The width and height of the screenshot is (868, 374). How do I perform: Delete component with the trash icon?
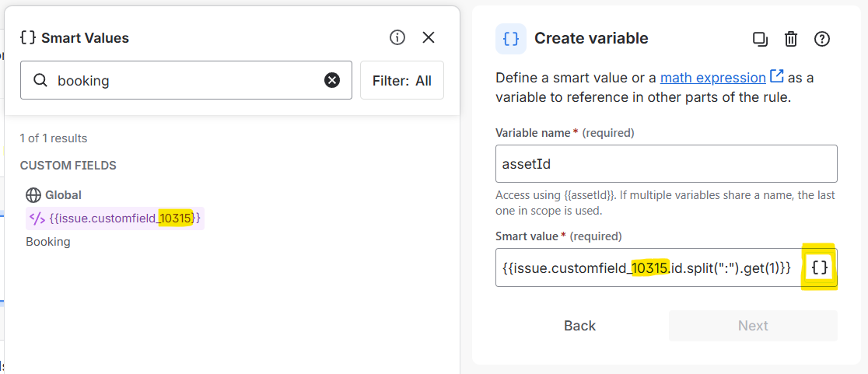tap(790, 39)
